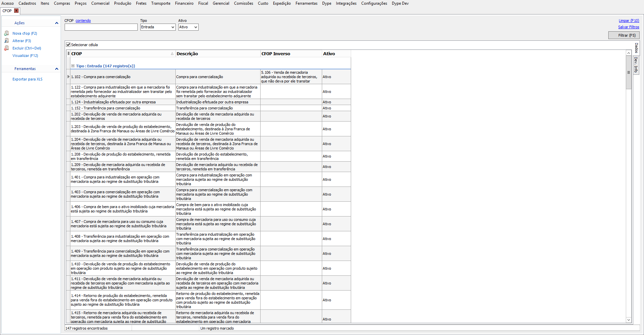The image size is (644, 335).
Task: Click the contendo filter-mode link
Action: coord(83,21)
